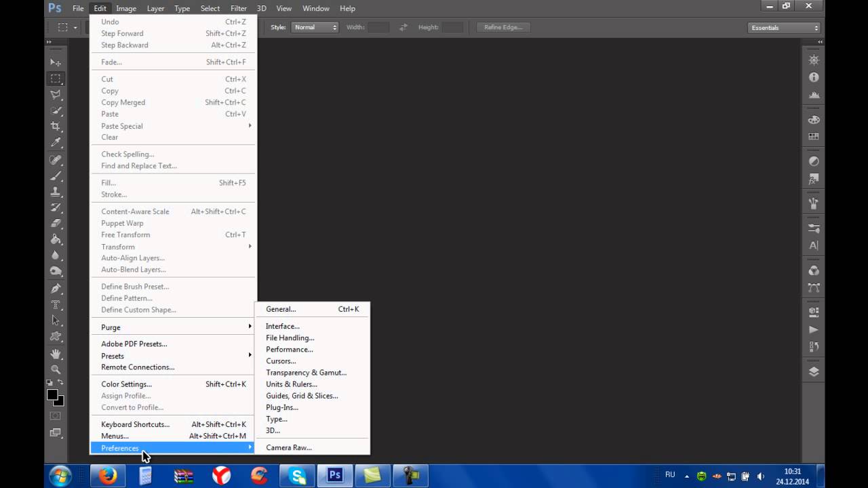Image resolution: width=868 pixels, height=488 pixels.
Task: Expand the toolbar with double arrows
Action: [x=49, y=42]
